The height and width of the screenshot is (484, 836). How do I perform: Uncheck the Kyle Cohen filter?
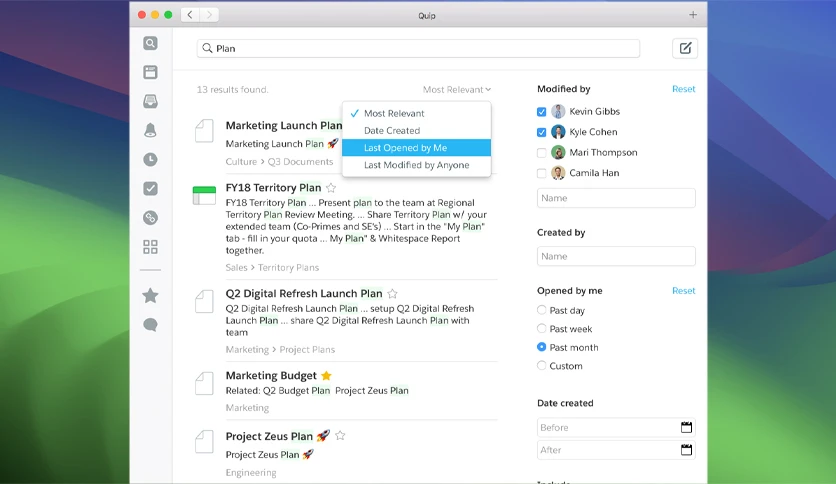542,132
